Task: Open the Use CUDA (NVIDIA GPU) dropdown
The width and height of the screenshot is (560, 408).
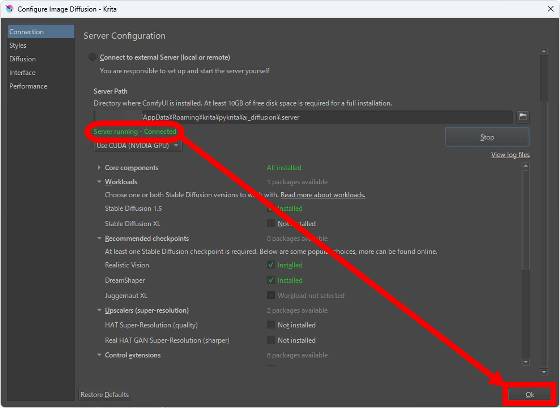Action: 138,145
